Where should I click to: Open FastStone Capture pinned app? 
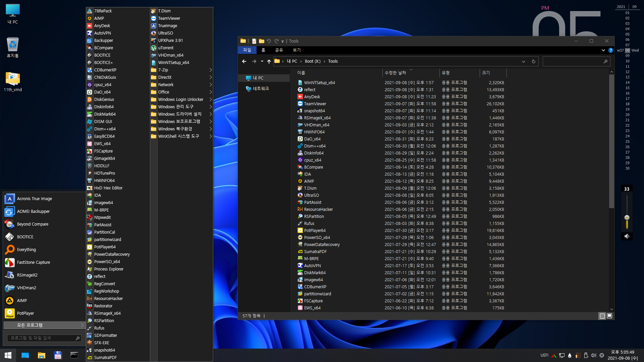click(x=44, y=262)
